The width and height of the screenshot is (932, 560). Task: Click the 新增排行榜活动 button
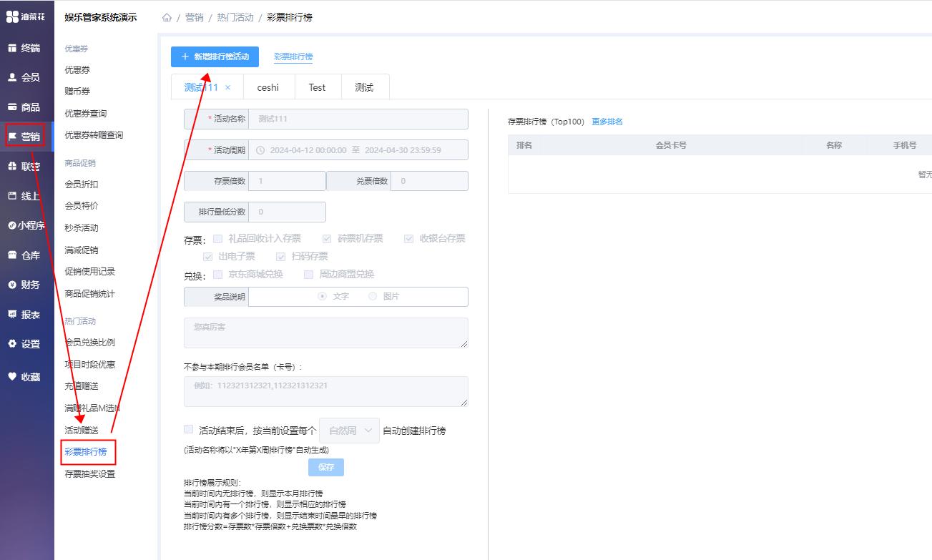[x=215, y=57]
